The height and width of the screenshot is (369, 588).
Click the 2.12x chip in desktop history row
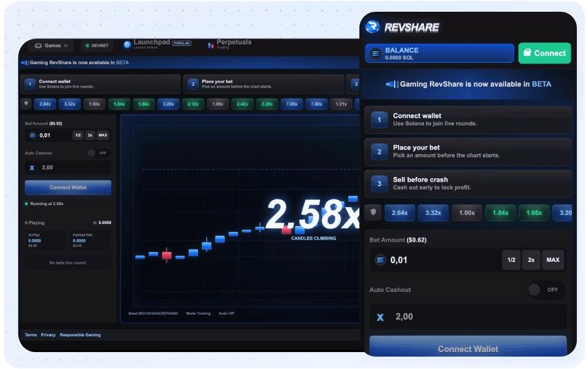point(193,104)
